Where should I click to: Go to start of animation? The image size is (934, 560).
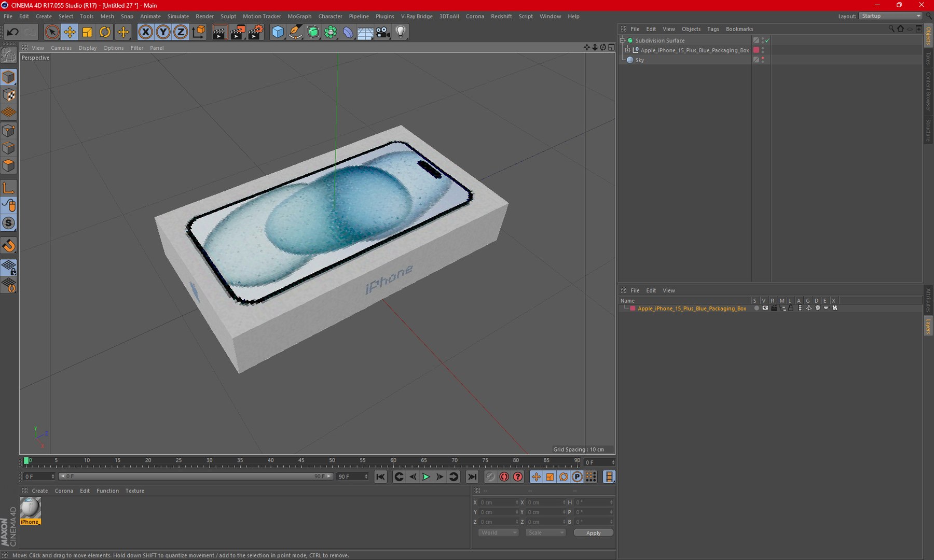[x=380, y=477]
